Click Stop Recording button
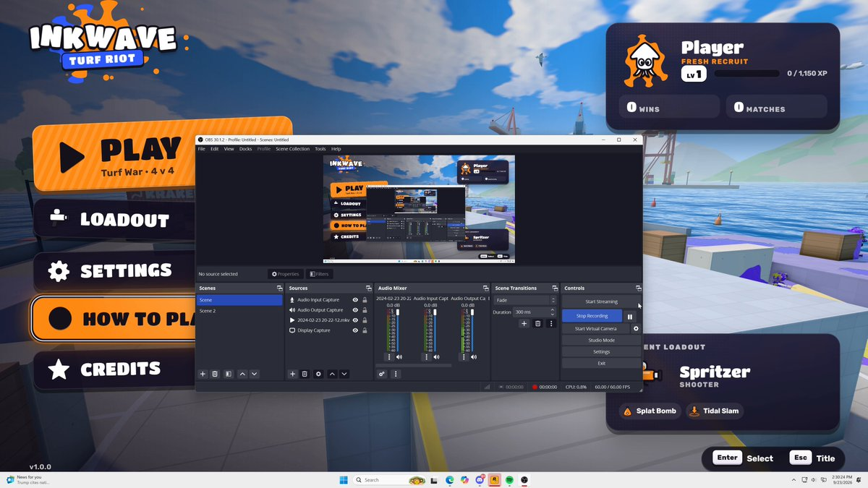The height and width of the screenshot is (488, 868). tap(592, 316)
